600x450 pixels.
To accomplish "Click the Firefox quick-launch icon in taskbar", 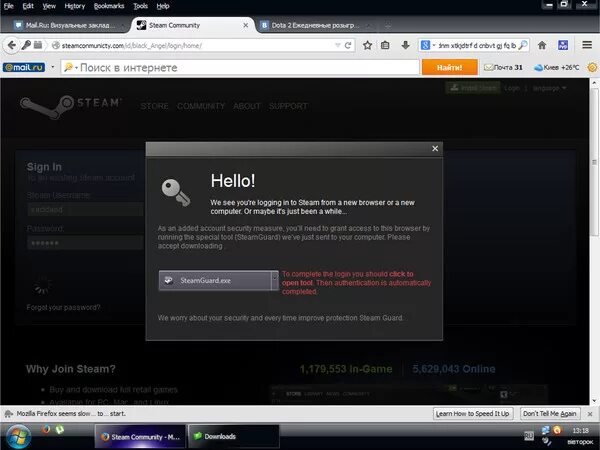I will pyautogui.click(x=46, y=430).
